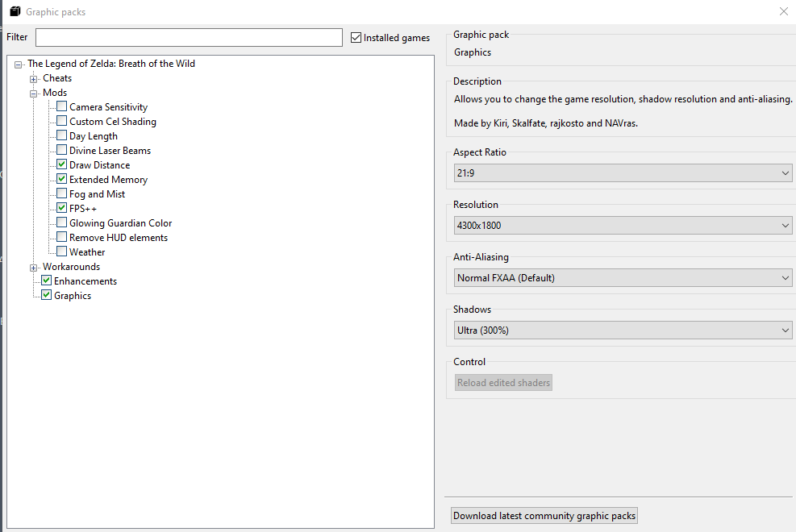Image resolution: width=796 pixels, height=532 pixels.
Task: Enable the Remove HUD elements checkbox
Action: pyautogui.click(x=61, y=237)
